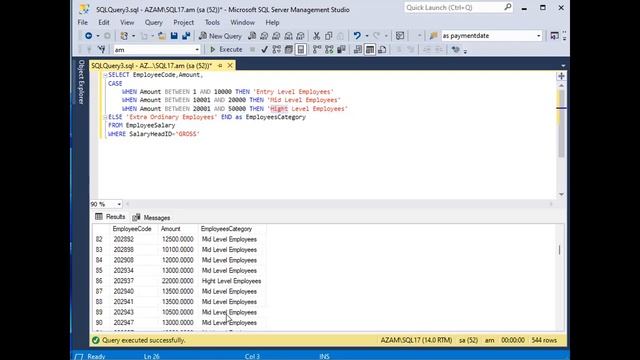Click the New Query button
This screenshot has width=640, height=360.
coord(220,36)
